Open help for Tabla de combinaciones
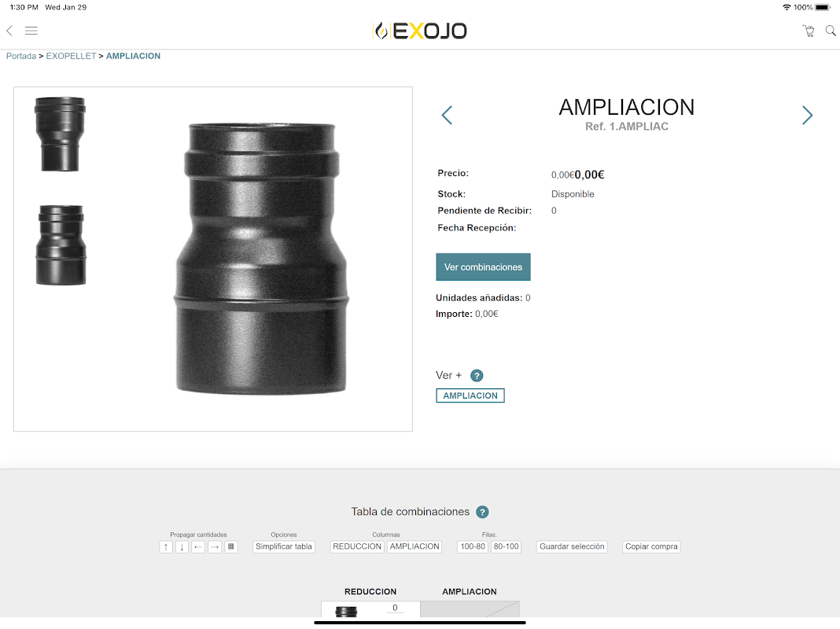The height and width of the screenshot is (629, 840). (x=482, y=513)
